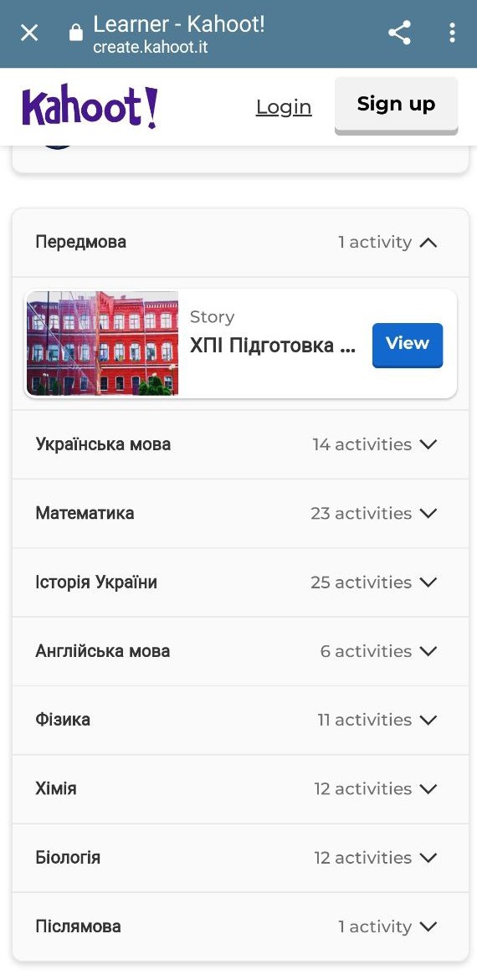Tap the create.kahoot.it address text

[150, 47]
